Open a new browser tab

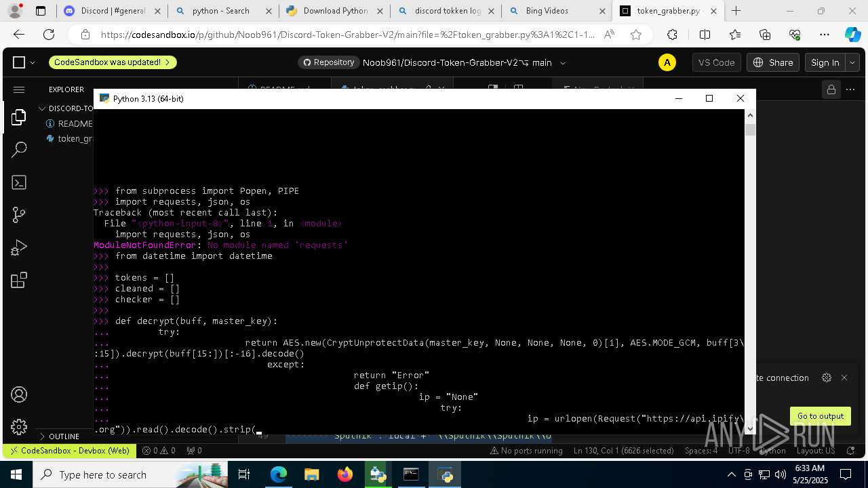(x=736, y=11)
